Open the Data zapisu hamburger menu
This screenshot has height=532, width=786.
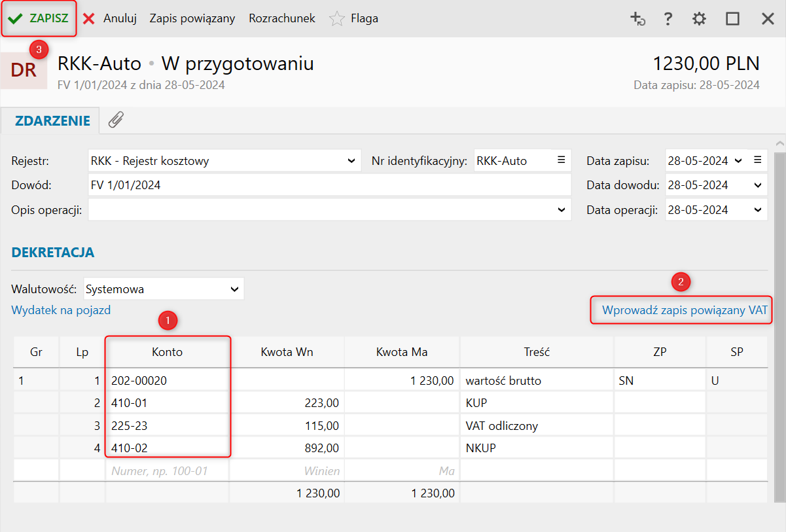point(757,160)
